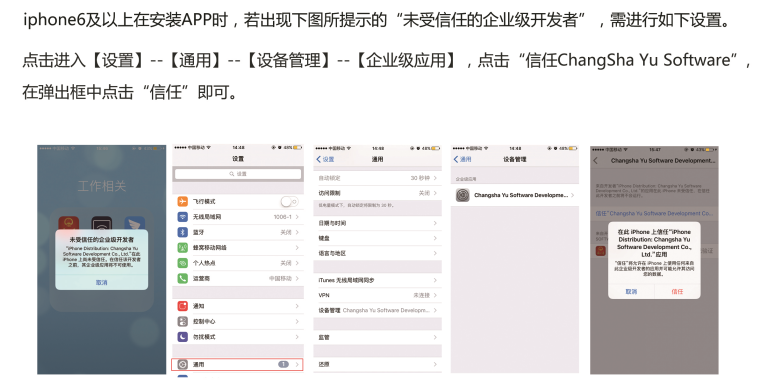Click the Carrier (运营商) phone icon
This screenshot has width=761, height=385.
(x=182, y=279)
